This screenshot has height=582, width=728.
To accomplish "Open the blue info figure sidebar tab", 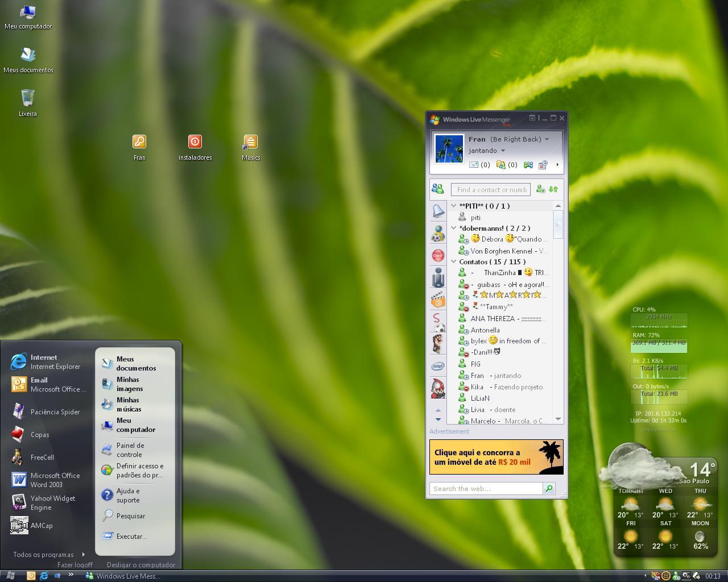I will 438,278.
